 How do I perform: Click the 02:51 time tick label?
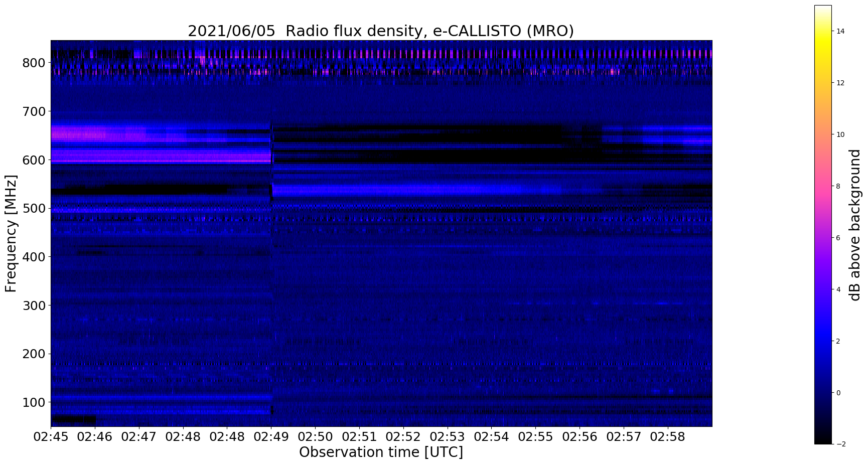[x=359, y=437]
